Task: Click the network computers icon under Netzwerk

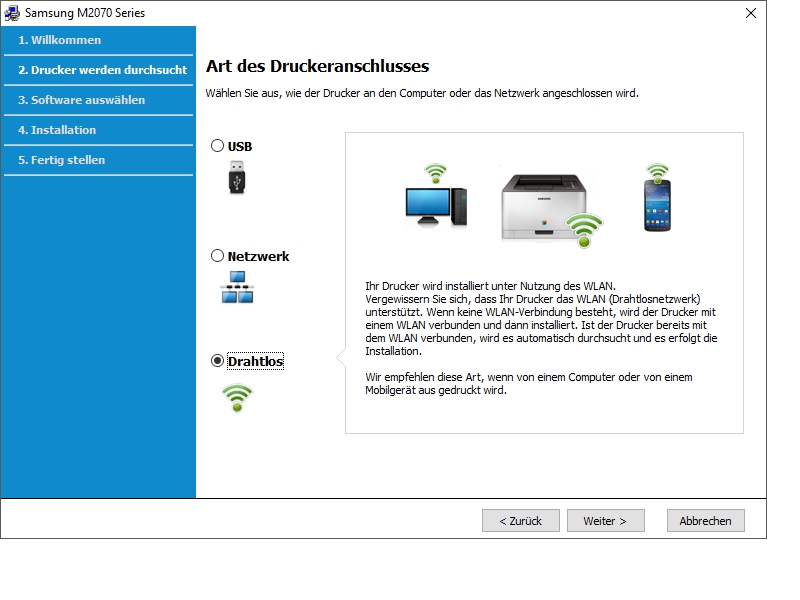Action: pos(237,287)
